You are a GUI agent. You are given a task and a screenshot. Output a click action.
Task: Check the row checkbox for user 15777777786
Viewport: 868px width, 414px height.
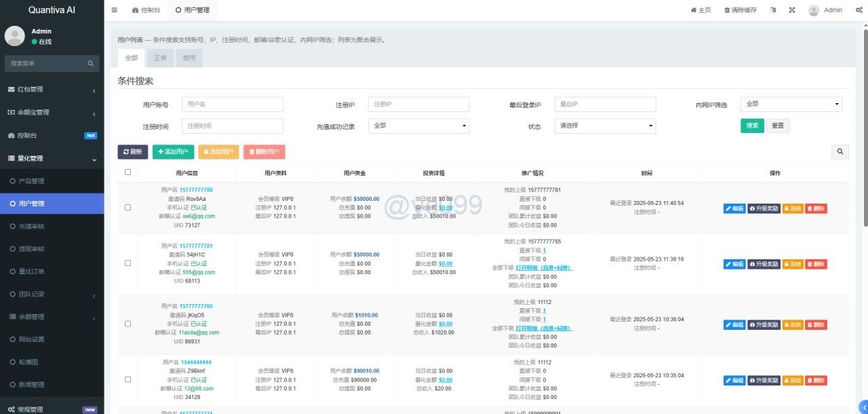pos(127,208)
